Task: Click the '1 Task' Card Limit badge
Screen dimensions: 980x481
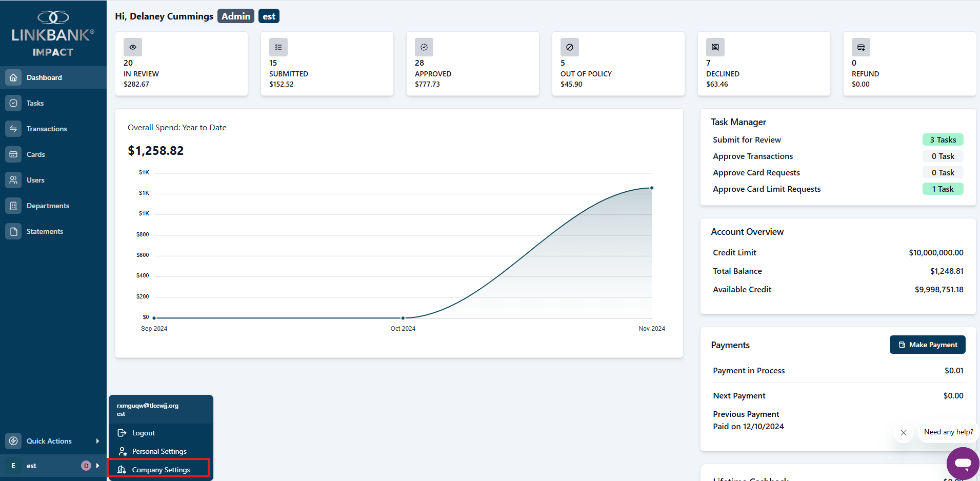Action: (x=943, y=189)
